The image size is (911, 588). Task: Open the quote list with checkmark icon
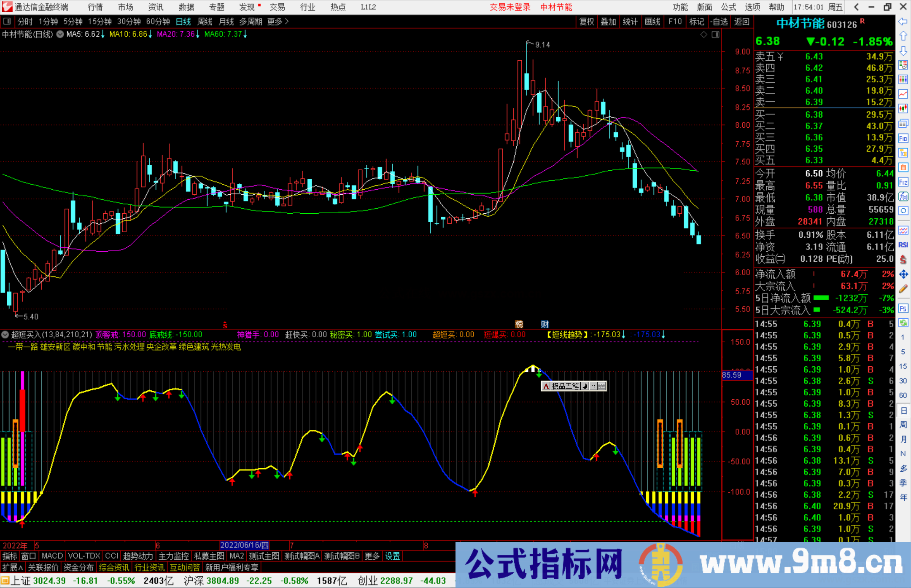903,65
